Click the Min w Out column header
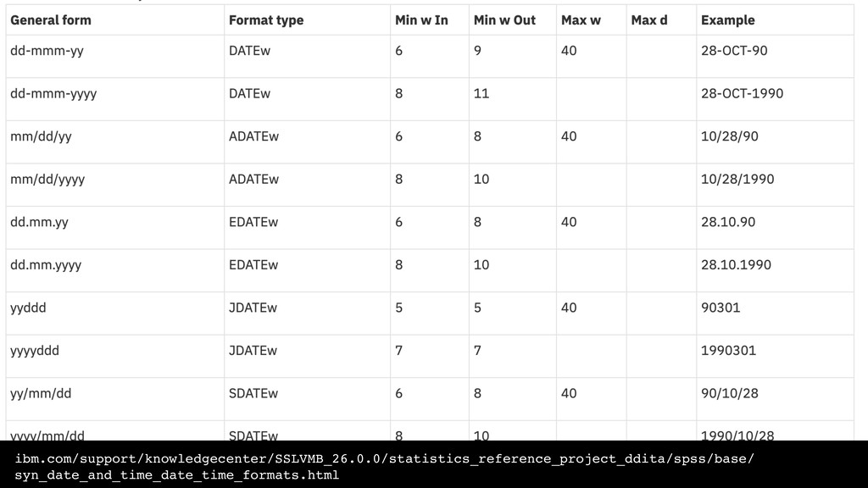This screenshot has width=868, height=488. click(504, 20)
